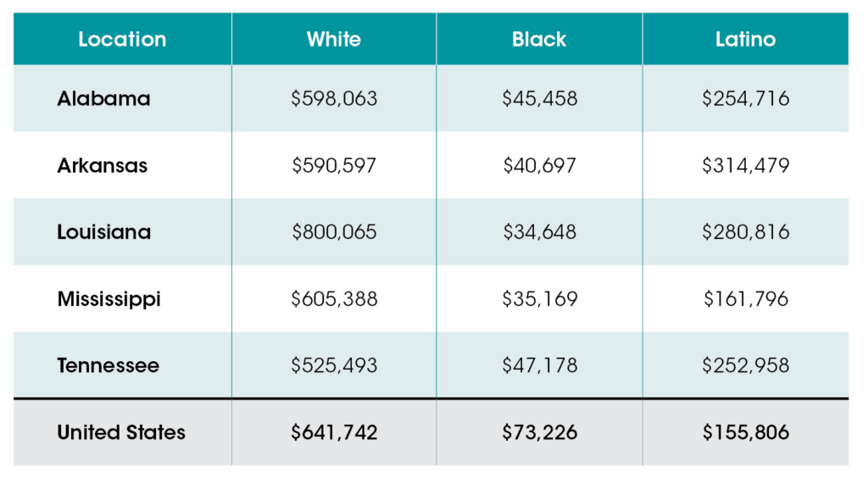
Task: Click Alabama's White value $598,063
Action: pyautogui.click(x=334, y=98)
